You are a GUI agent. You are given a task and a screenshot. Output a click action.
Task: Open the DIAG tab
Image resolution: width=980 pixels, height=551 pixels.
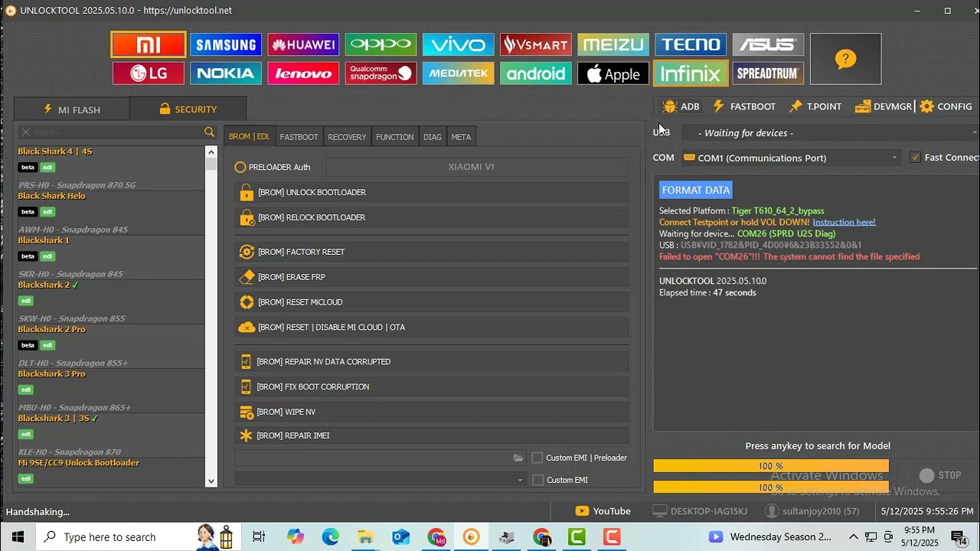coord(433,137)
